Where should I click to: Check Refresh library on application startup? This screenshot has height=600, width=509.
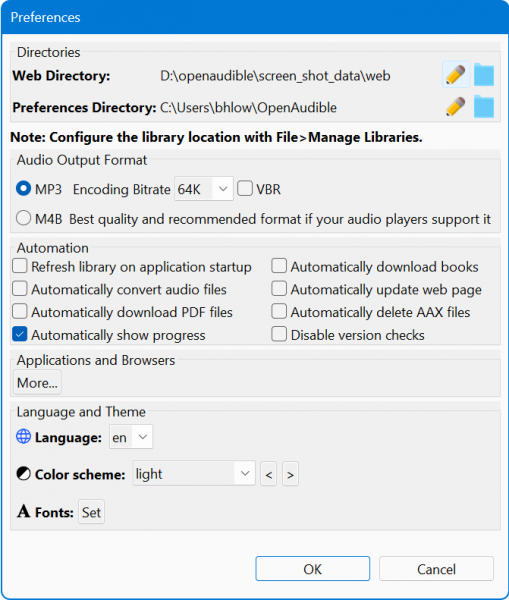[20, 266]
